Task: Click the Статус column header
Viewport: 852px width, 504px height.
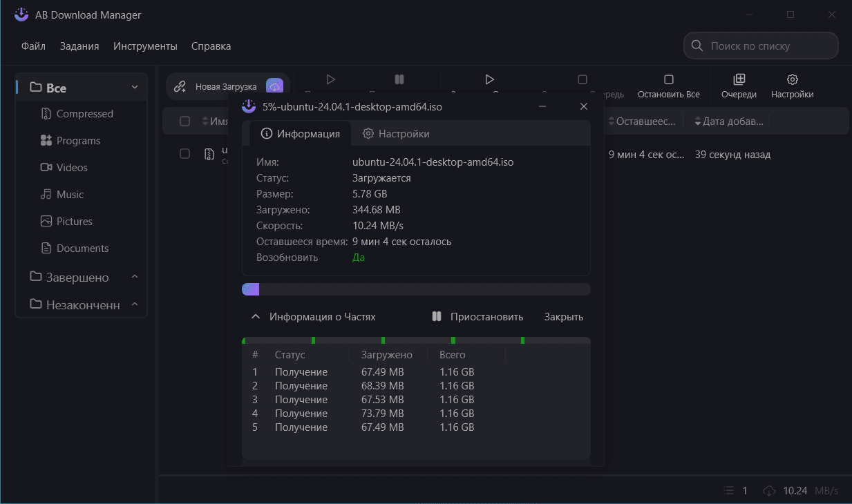Action: pyautogui.click(x=290, y=355)
